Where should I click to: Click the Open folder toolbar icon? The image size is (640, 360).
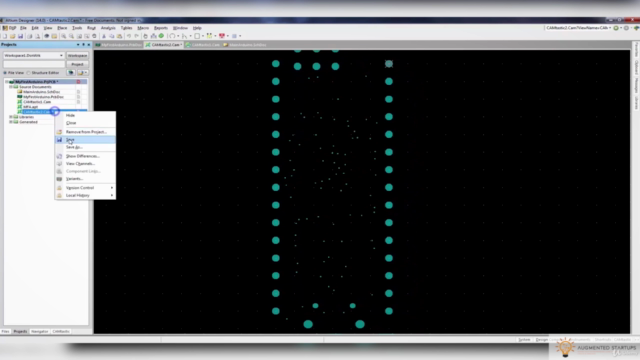tap(12, 36)
